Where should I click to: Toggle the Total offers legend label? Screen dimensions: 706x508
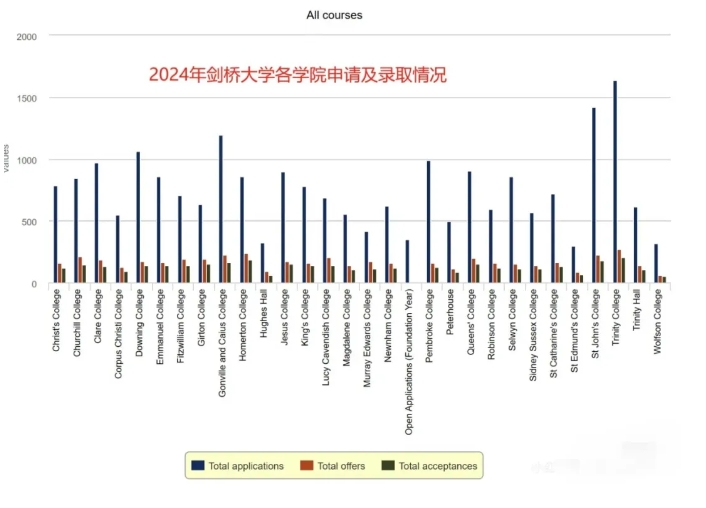[341, 466]
